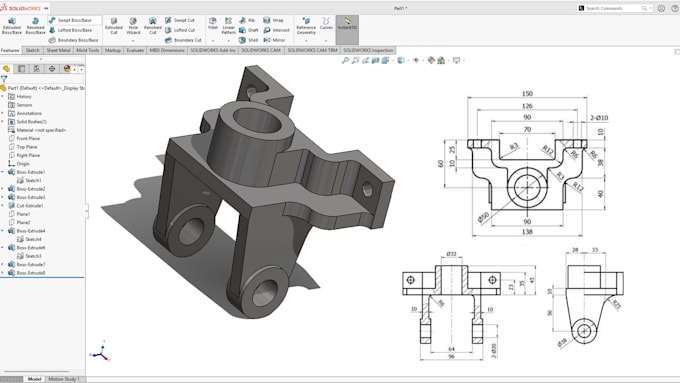Image resolution: width=680 pixels, height=383 pixels.
Task: Open Reference Geometry tool
Action: [x=306, y=26]
